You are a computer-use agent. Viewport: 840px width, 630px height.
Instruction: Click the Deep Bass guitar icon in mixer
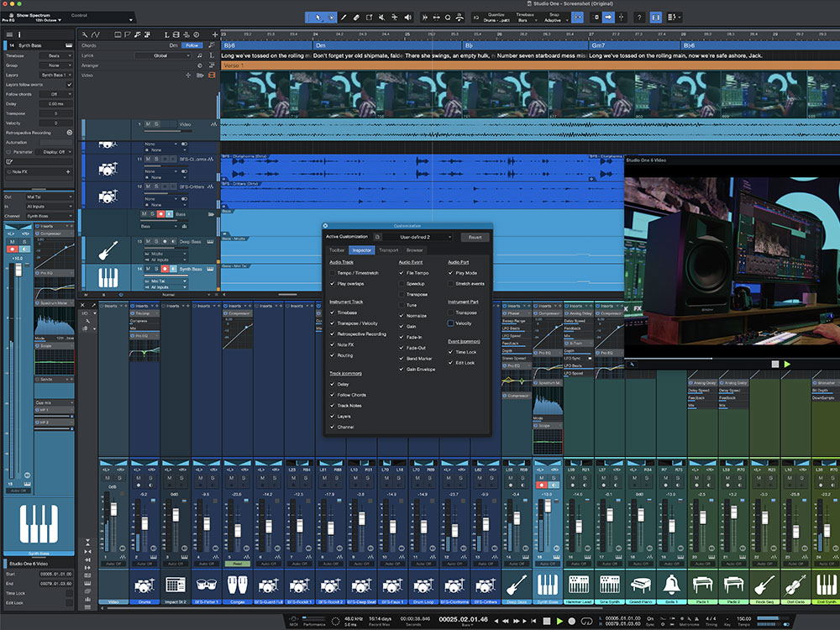coord(516,584)
